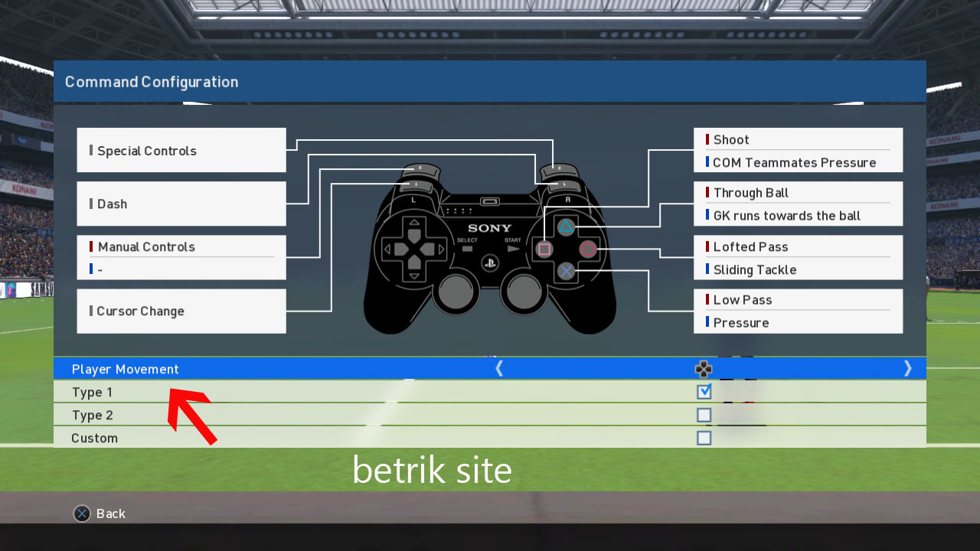Select the R1 shoulder button on the diagram
This screenshot has height=551, width=980.
pos(564,184)
